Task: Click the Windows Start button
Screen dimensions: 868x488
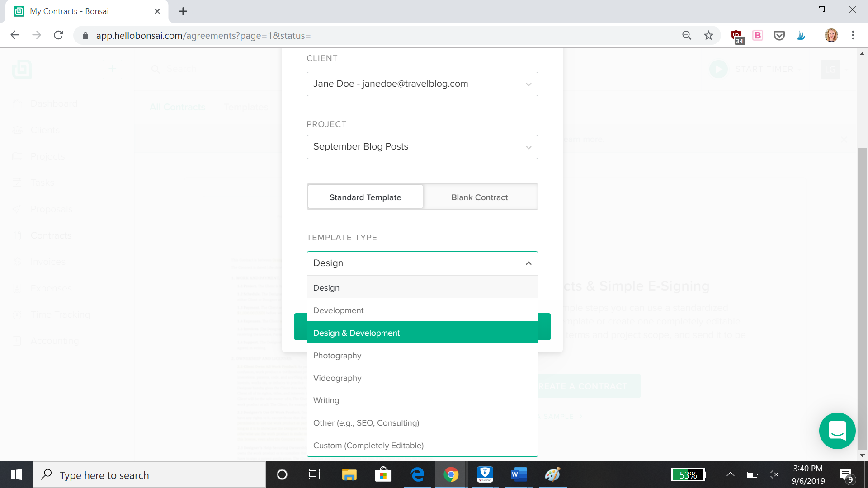Action: point(16,474)
